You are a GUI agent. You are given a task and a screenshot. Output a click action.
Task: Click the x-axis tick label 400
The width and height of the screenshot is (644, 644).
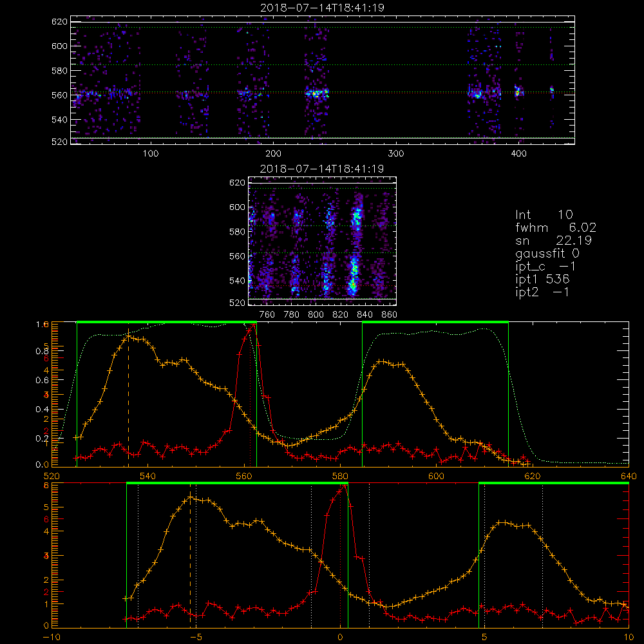[518, 154]
